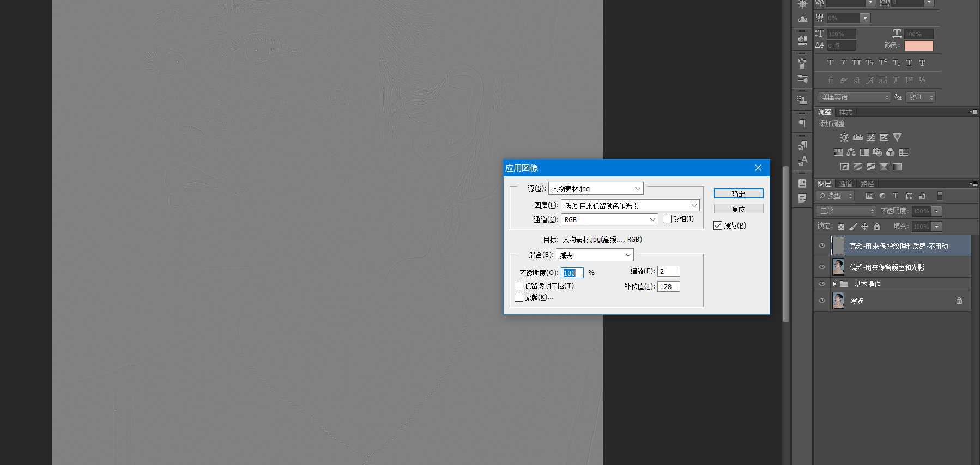Toggle visibility of the 背景 layer

point(822,300)
